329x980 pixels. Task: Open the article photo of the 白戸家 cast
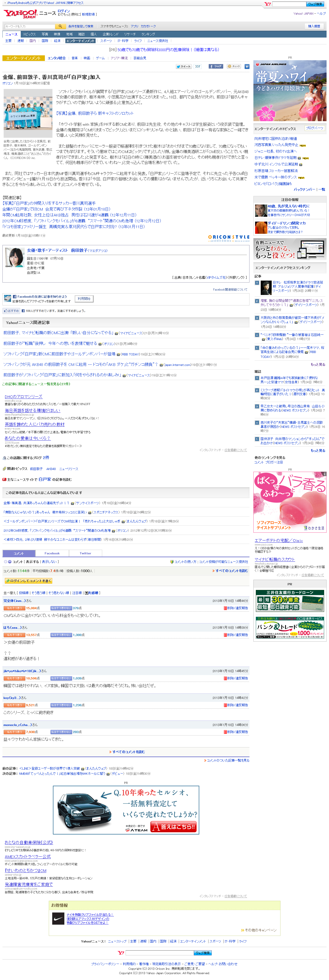(28, 113)
